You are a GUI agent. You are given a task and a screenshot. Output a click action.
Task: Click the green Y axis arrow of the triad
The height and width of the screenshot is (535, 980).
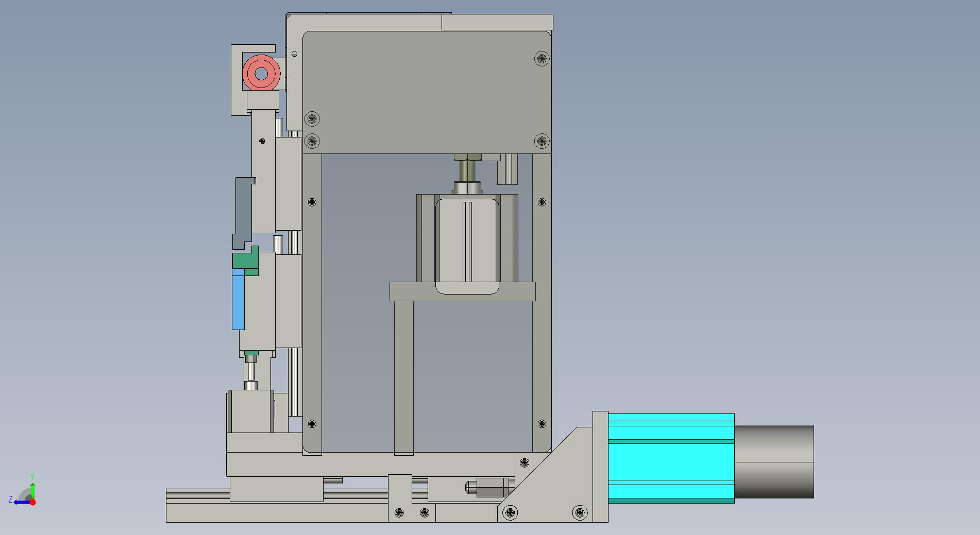coord(32,490)
